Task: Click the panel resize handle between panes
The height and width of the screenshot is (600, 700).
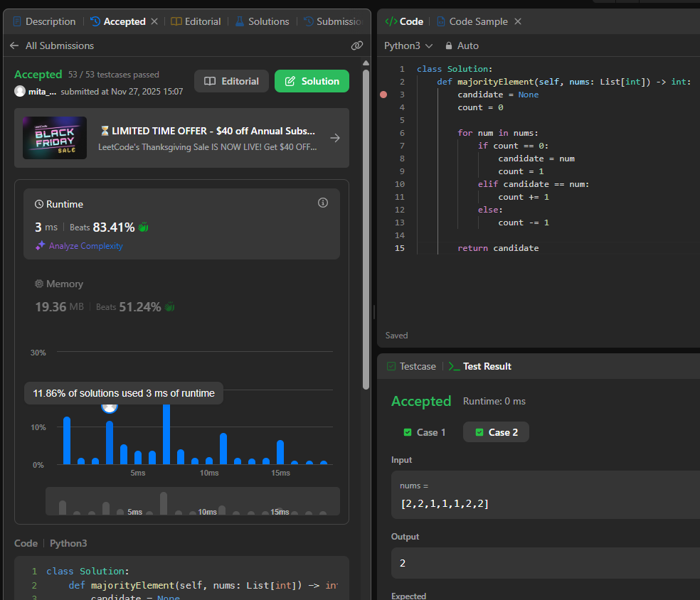Action: coord(374,312)
